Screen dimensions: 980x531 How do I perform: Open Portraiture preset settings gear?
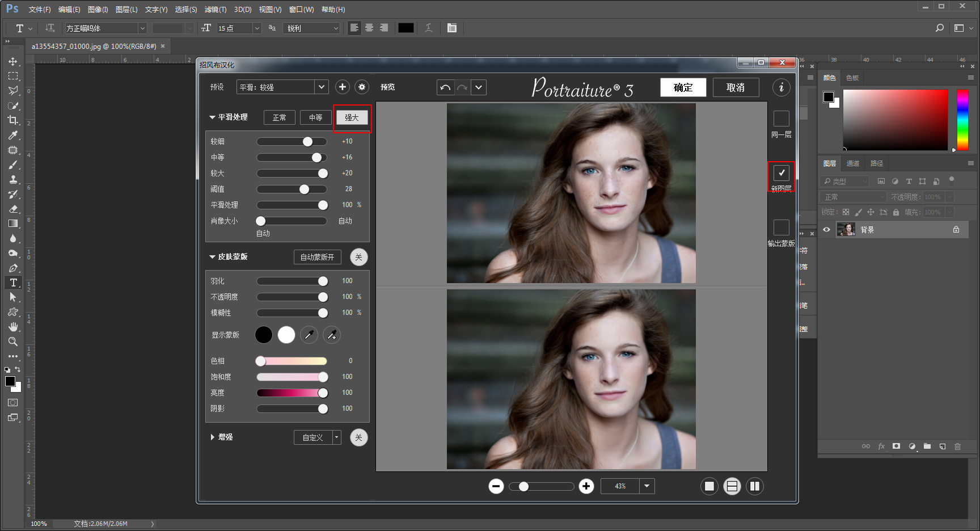click(x=362, y=87)
